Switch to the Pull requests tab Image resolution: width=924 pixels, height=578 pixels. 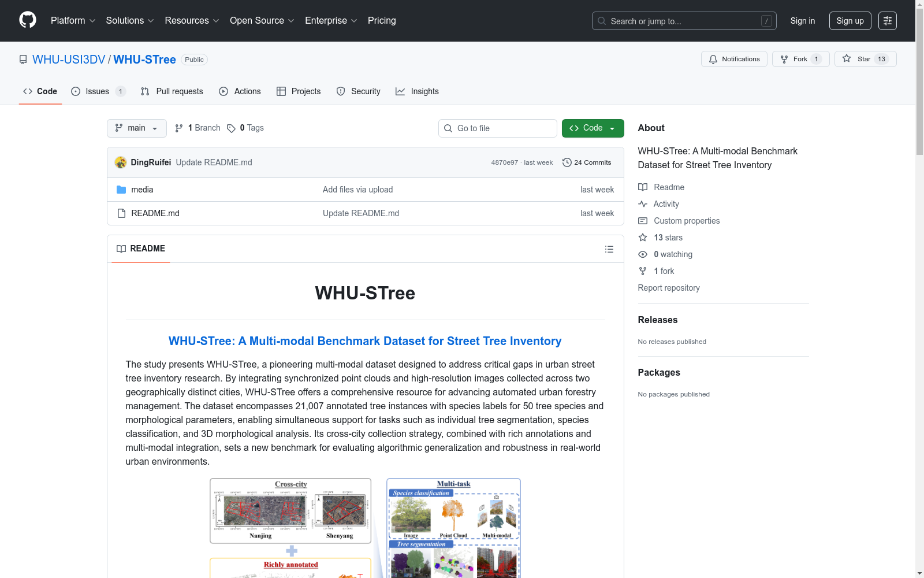(x=172, y=91)
